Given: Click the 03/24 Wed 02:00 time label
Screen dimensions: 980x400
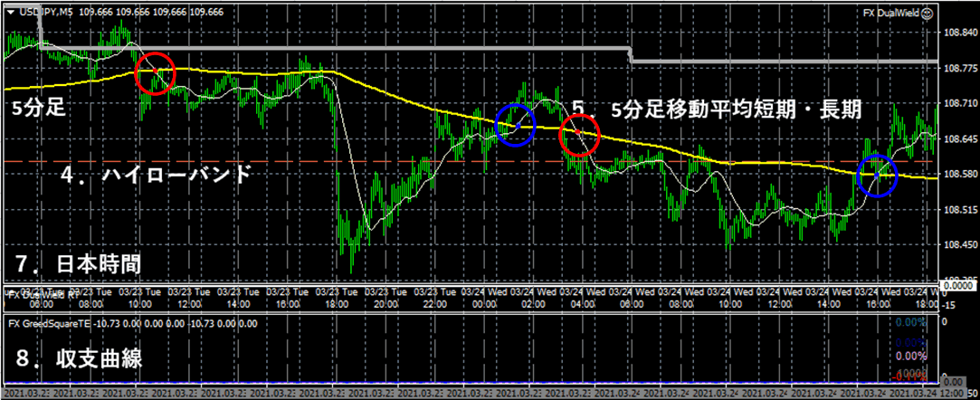Looking at the screenshot, I should [532, 298].
